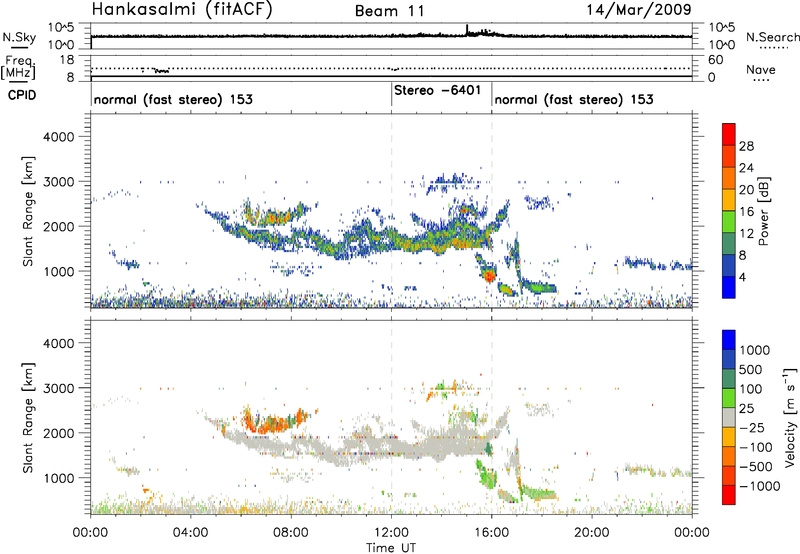Click the '12:00' time tick label
800x554 pixels.
pos(391,533)
